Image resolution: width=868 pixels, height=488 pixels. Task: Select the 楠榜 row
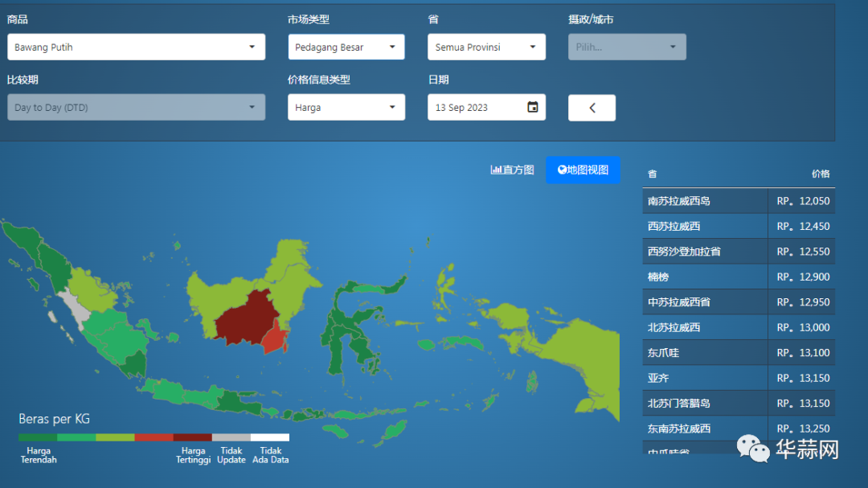[x=739, y=277]
